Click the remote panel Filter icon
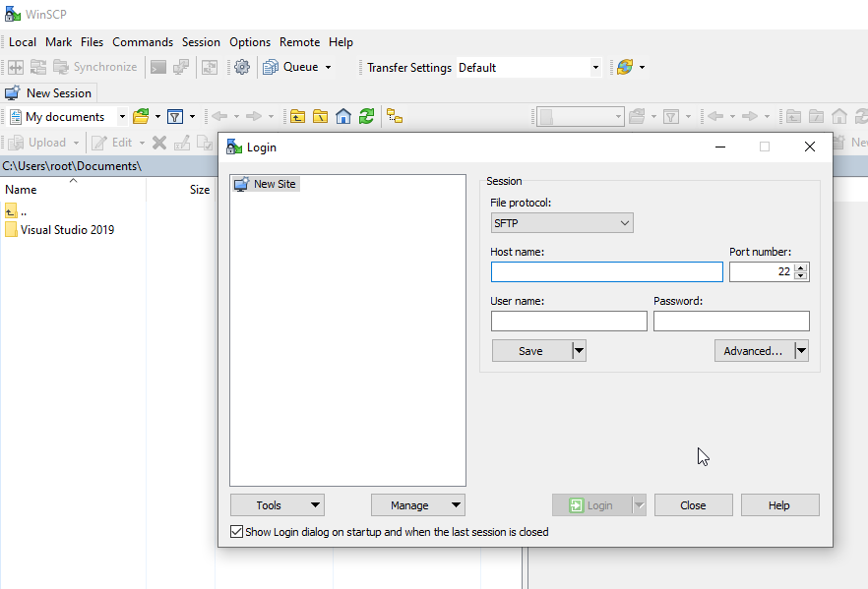 671,117
